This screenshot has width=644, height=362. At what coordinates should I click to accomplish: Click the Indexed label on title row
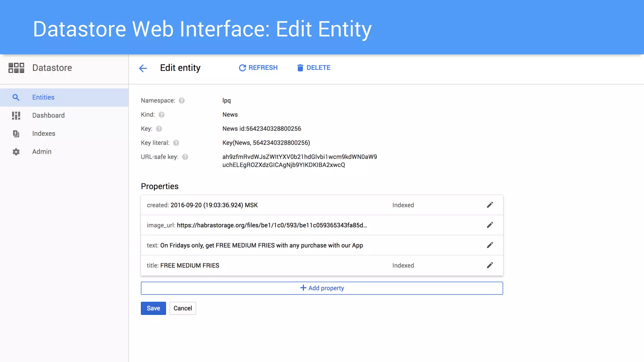point(403,266)
